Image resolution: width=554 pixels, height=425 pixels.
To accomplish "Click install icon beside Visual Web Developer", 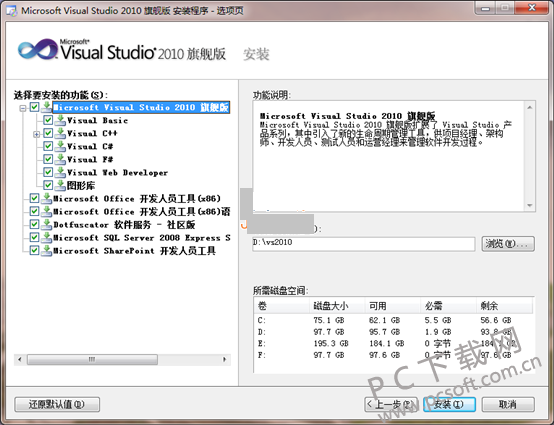I will point(60,172).
